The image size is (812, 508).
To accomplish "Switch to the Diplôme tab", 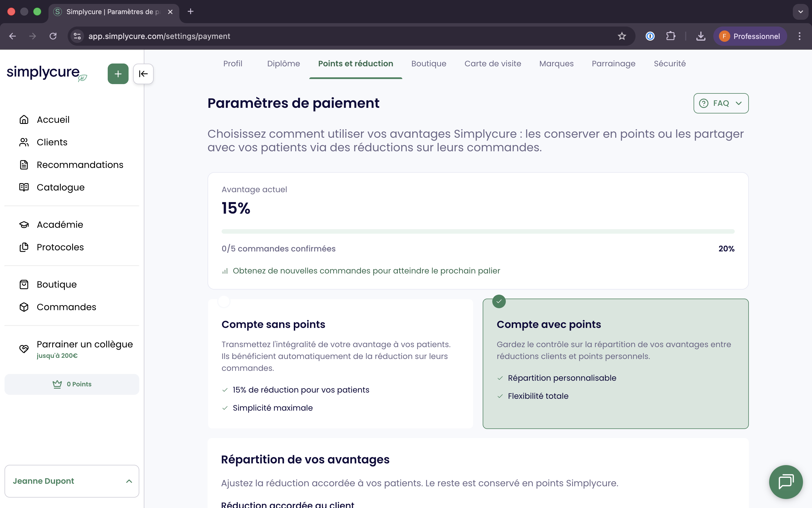I will [x=284, y=63].
